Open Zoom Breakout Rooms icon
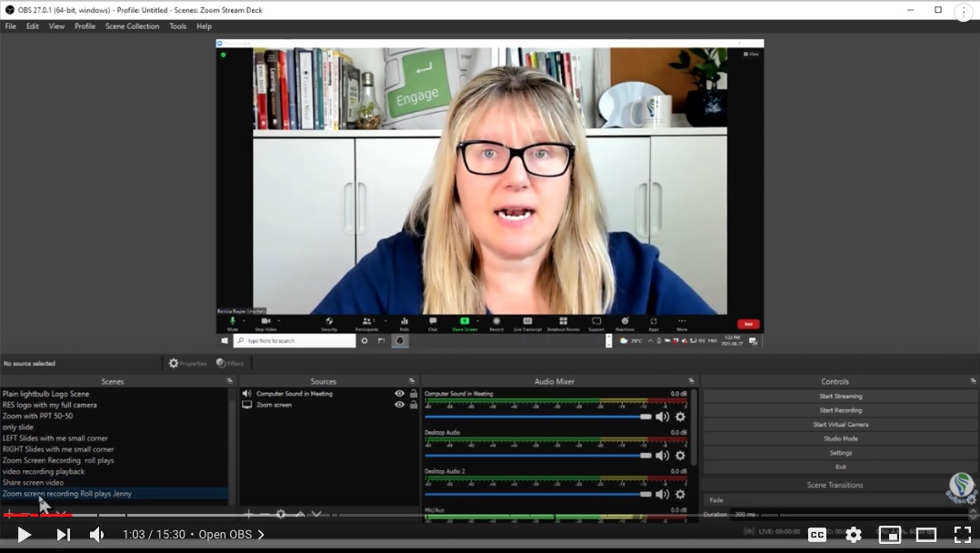The height and width of the screenshot is (553, 980). (563, 322)
